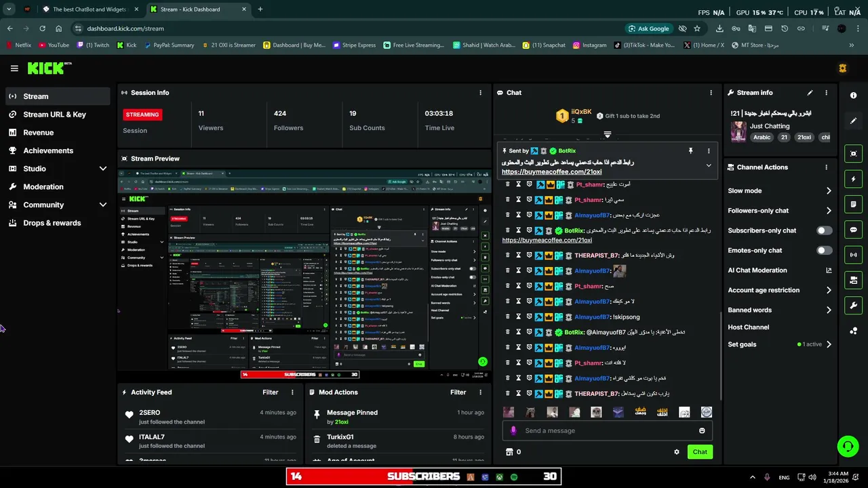868x488 pixels.
Task: Click the screen capture icon in right sidebar
Action: point(854,154)
